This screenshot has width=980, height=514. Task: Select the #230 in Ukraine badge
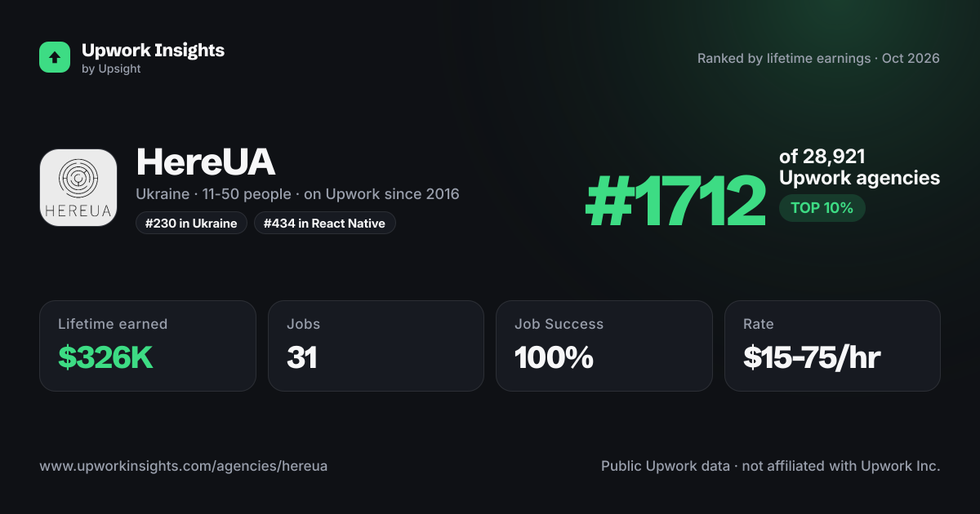(x=191, y=224)
